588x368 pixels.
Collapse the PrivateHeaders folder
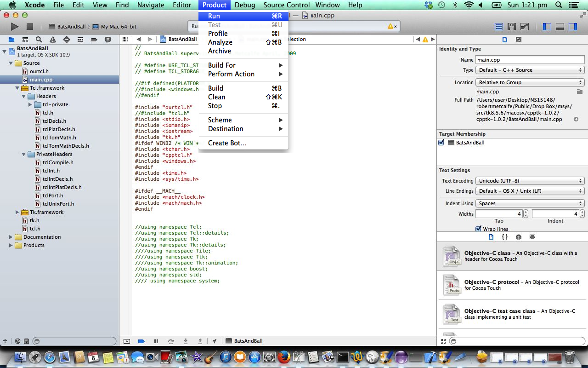(x=24, y=154)
